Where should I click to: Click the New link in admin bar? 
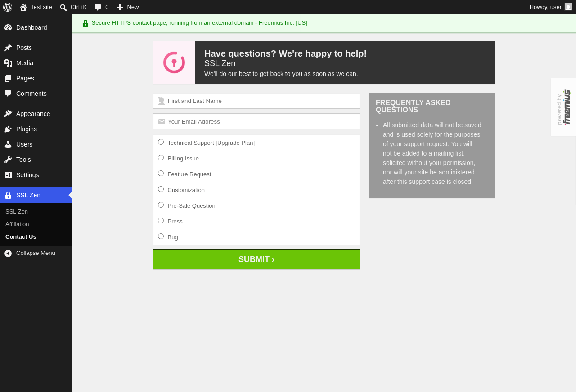(x=133, y=7)
